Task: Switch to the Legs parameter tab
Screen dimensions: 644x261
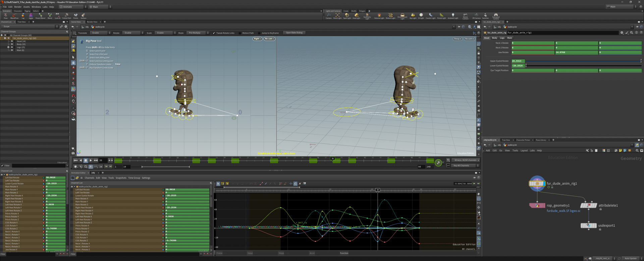Action: [502, 38]
